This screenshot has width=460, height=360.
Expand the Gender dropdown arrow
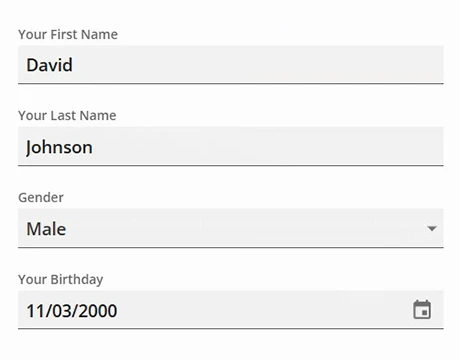click(x=432, y=229)
